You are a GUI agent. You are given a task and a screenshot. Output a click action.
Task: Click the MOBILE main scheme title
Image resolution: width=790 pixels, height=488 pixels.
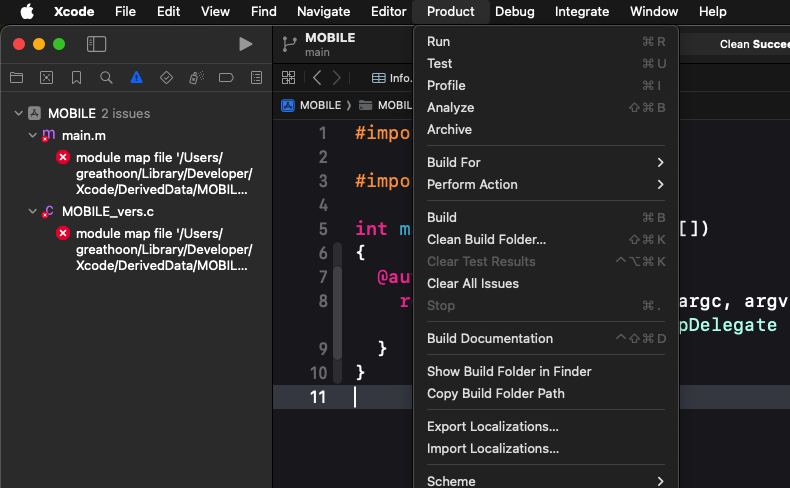[330, 44]
